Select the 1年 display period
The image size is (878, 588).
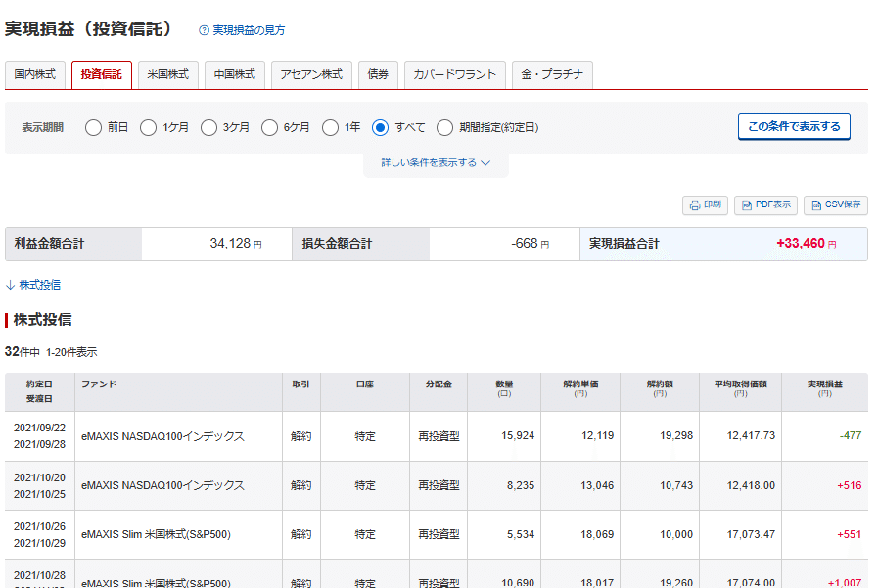tap(330, 127)
